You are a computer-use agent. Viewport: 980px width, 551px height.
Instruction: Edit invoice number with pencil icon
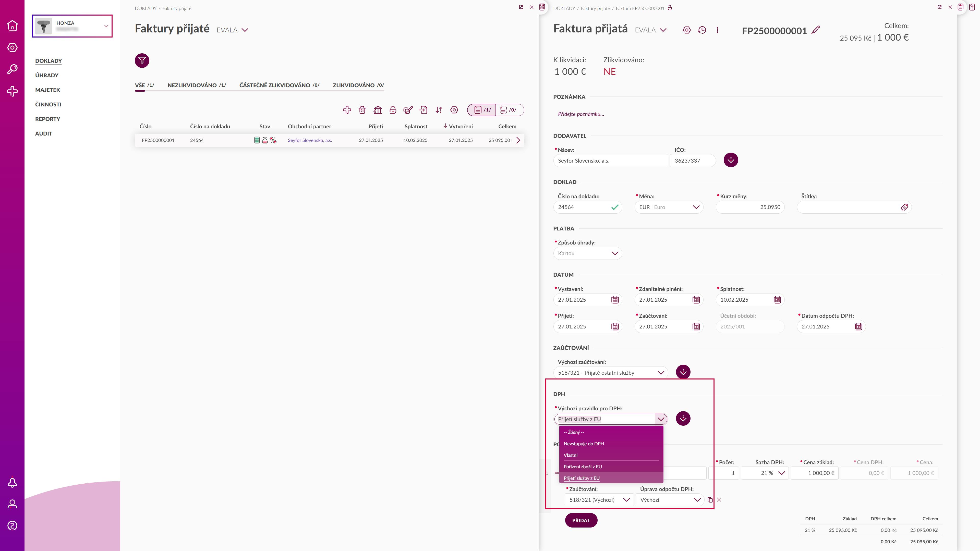(x=816, y=30)
